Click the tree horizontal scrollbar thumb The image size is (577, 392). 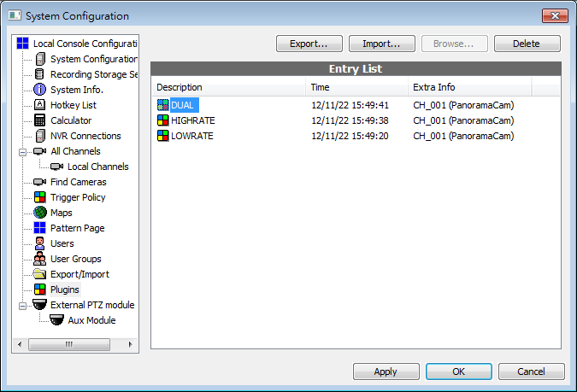coord(69,344)
